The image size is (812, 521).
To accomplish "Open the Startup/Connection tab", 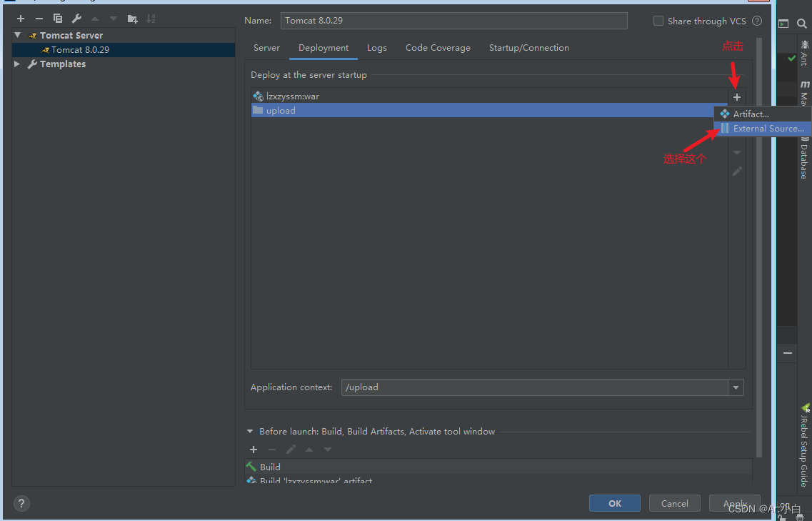I will click(529, 48).
